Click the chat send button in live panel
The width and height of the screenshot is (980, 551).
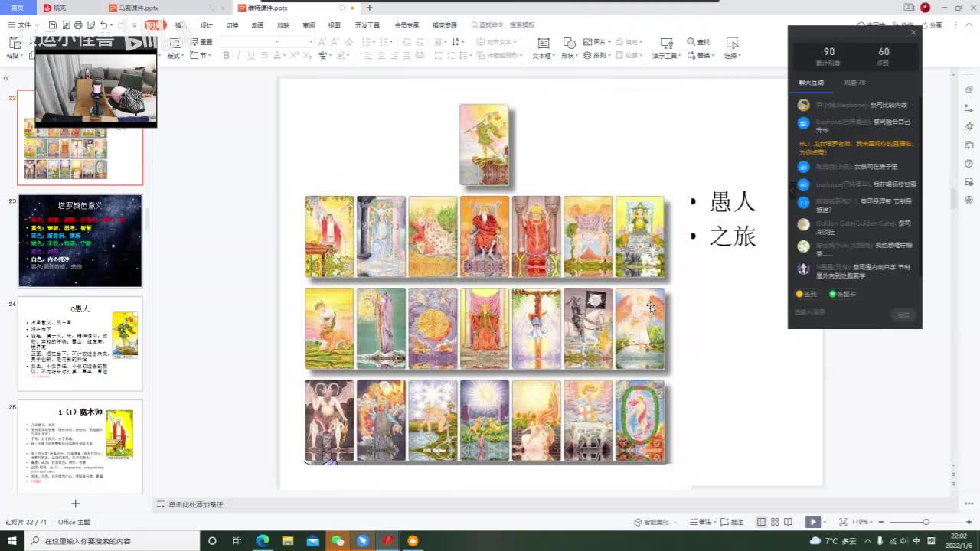point(903,315)
